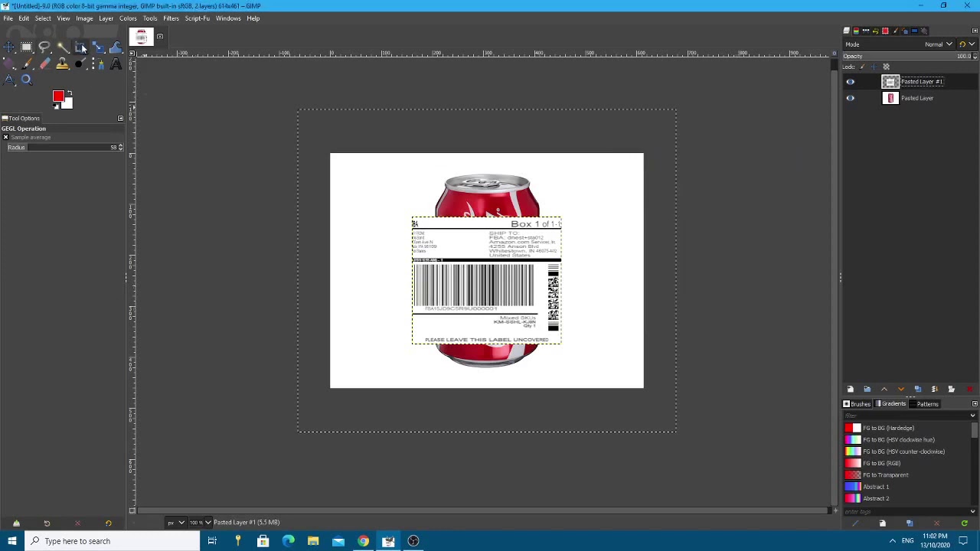Select the Text tool

coord(116,64)
